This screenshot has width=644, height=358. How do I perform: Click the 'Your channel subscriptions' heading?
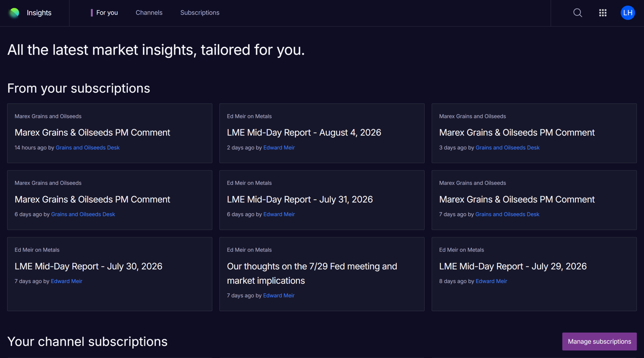[88, 342]
